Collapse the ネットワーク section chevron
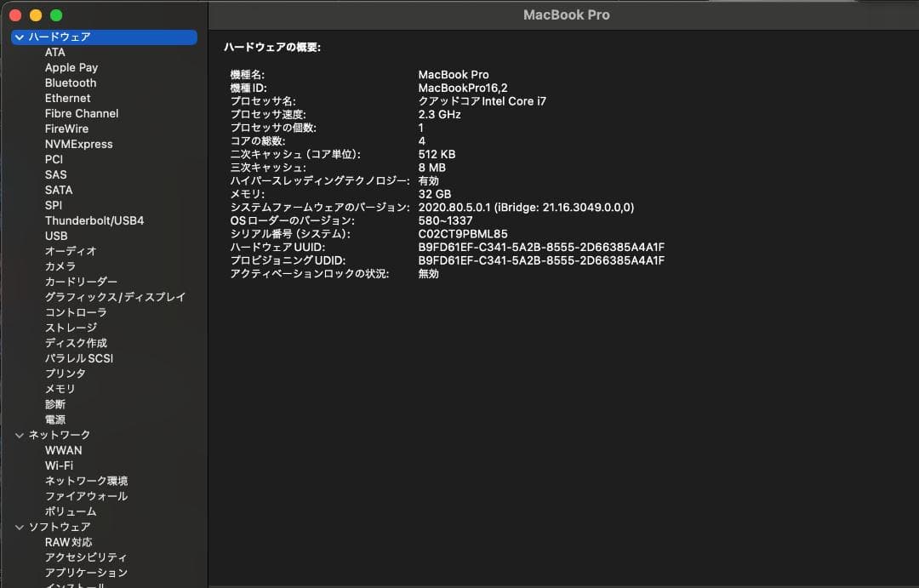Screen dimensions: 919x588 point(20,435)
